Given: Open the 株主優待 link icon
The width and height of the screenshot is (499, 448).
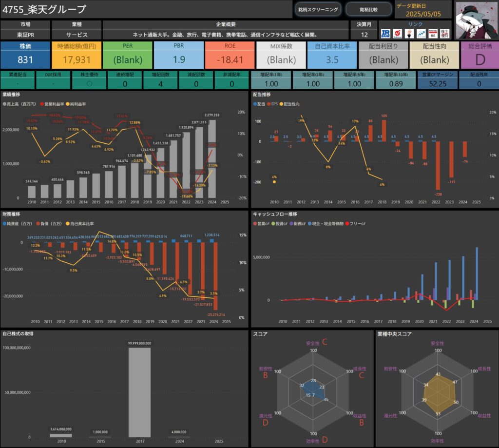Looking at the screenshot, I should pos(444,34).
